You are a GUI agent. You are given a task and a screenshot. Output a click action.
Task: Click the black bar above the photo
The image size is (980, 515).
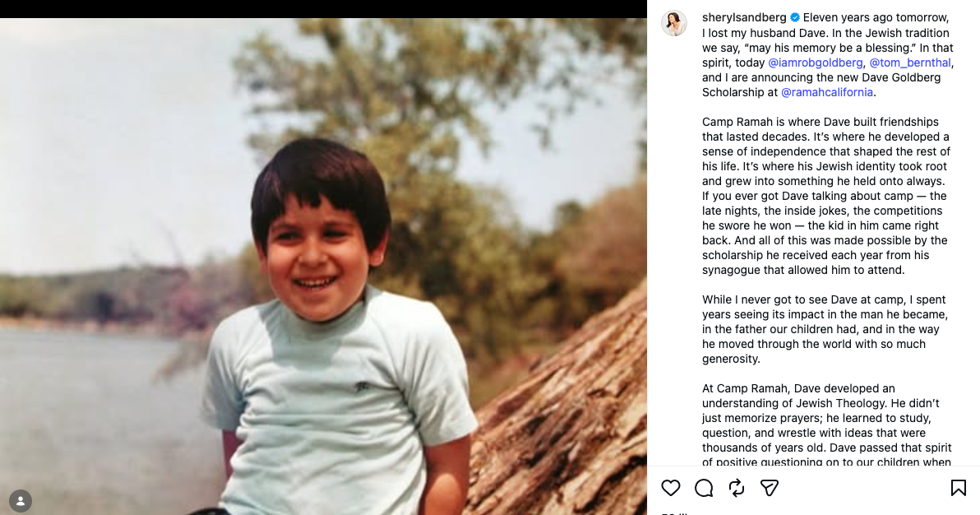click(x=323, y=9)
